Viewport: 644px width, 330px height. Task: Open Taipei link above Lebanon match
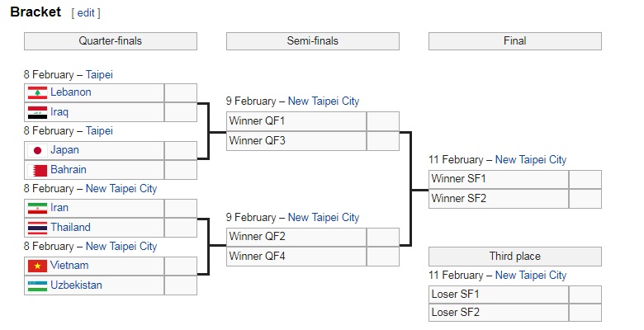[99, 75]
